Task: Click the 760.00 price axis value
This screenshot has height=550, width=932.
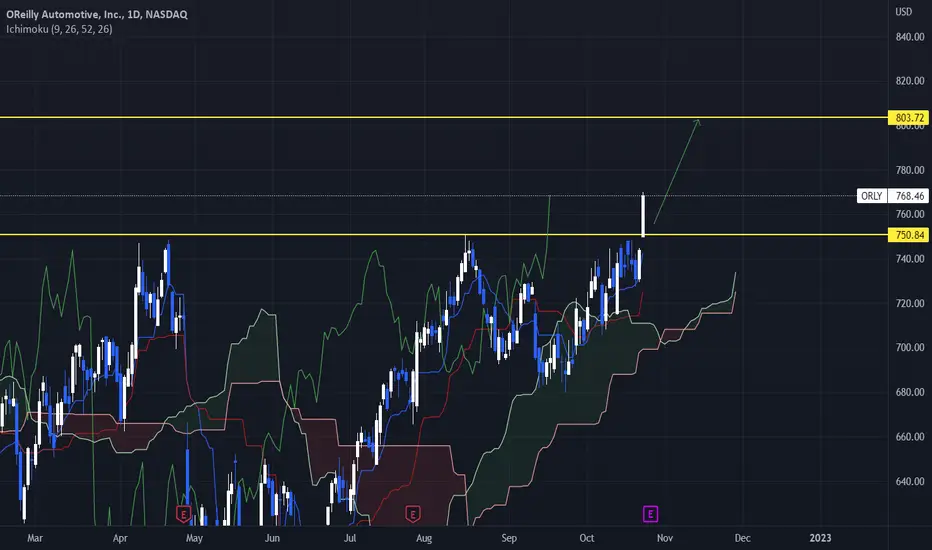Action: pos(910,214)
